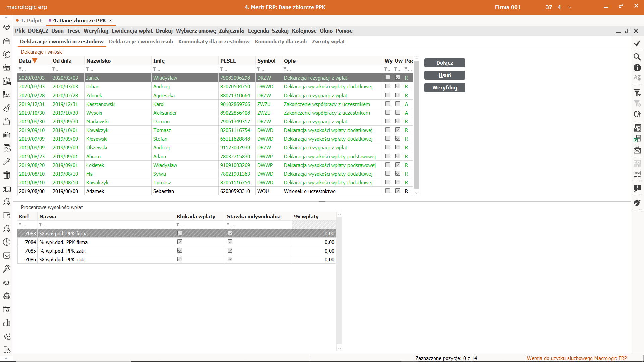644x362 pixels.
Task: Click Data column header sort arrow
Action: (x=35, y=61)
